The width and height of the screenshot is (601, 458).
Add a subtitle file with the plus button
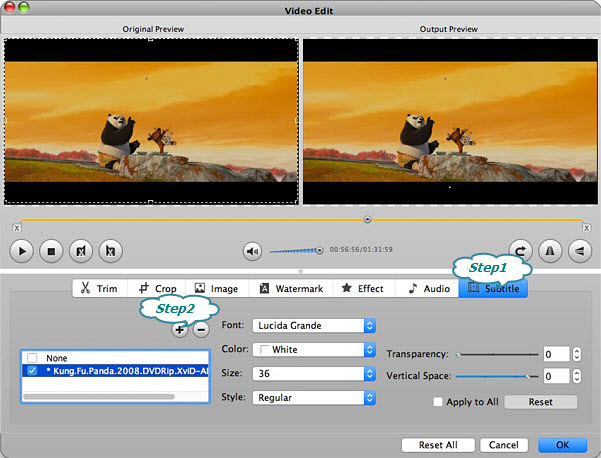click(x=179, y=330)
